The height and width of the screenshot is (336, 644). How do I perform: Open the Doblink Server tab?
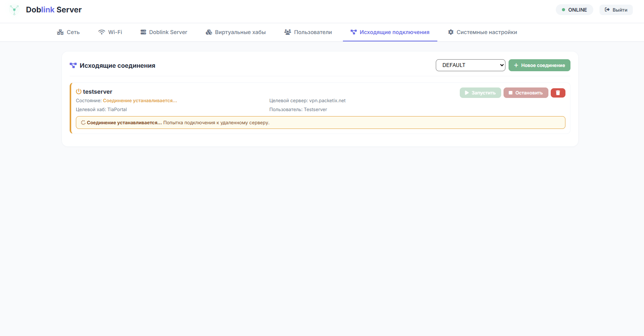[164, 32]
